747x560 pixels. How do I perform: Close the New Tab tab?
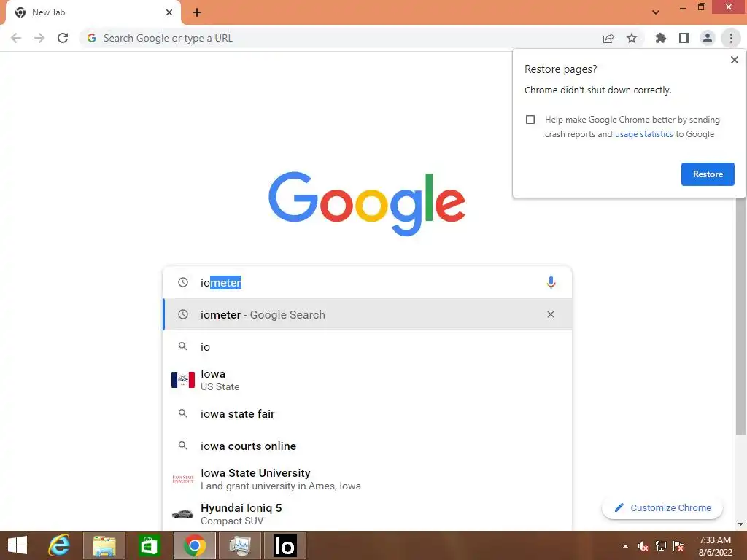(x=169, y=12)
